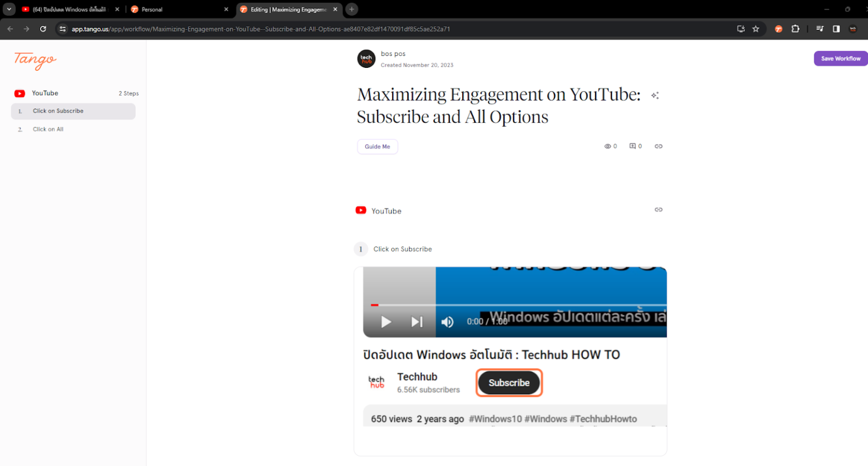Open the techhub profile menu in toolbar

(853, 29)
